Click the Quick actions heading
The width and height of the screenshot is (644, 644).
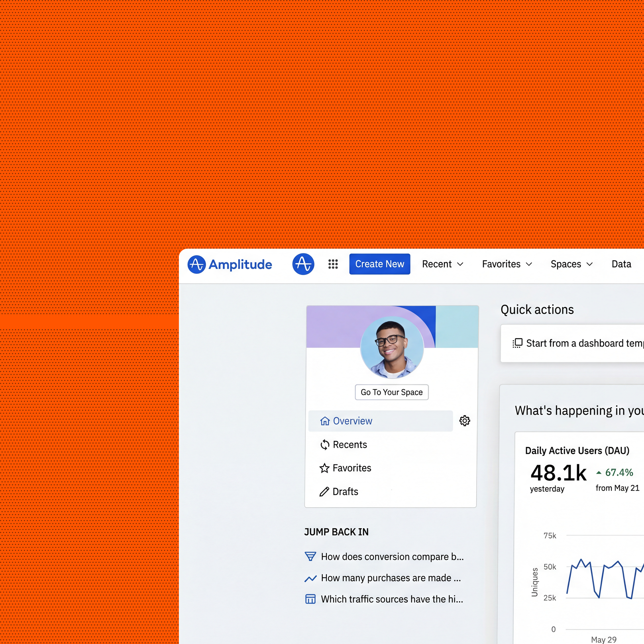tap(537, 310)
